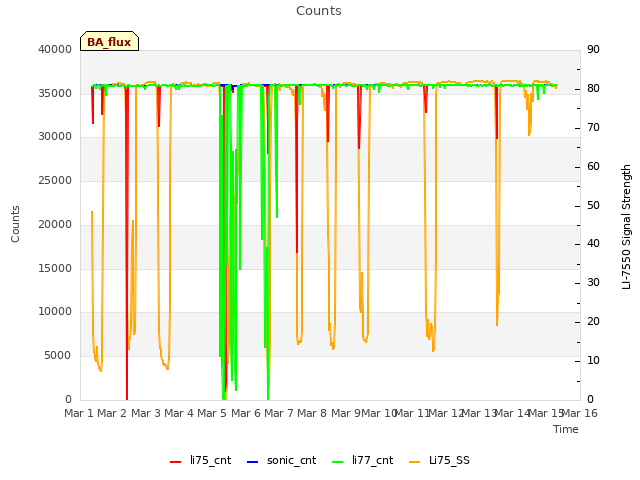640x480 pixels.
Task: Click the Mar 12 date label
Action: pyautogui.click(x=446, y=413)
